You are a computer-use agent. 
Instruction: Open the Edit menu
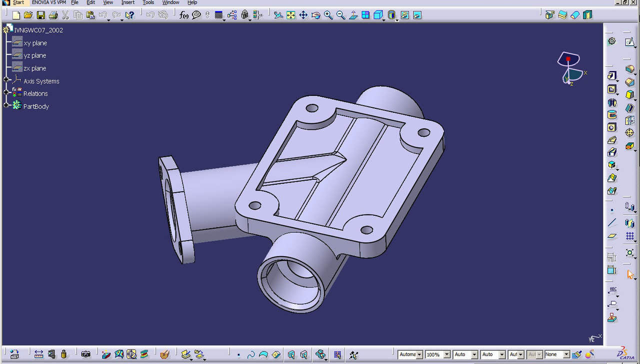click(x=90, y=2)
